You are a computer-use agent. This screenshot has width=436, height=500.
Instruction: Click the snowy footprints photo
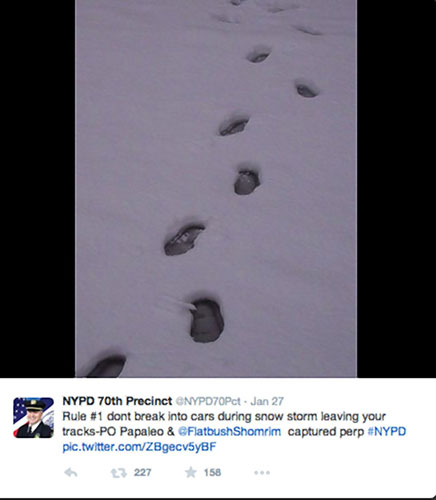pos(216,189)
